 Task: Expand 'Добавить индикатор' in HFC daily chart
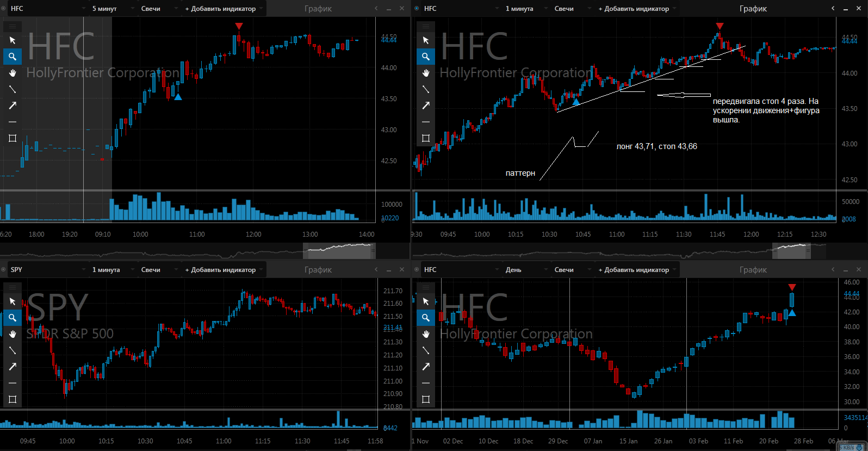tap(637, 270)
